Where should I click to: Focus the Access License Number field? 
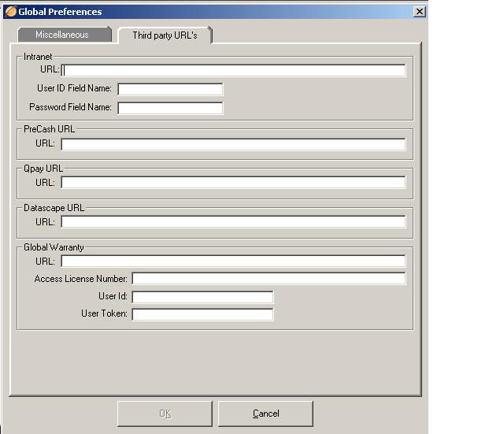coord(269,278)
